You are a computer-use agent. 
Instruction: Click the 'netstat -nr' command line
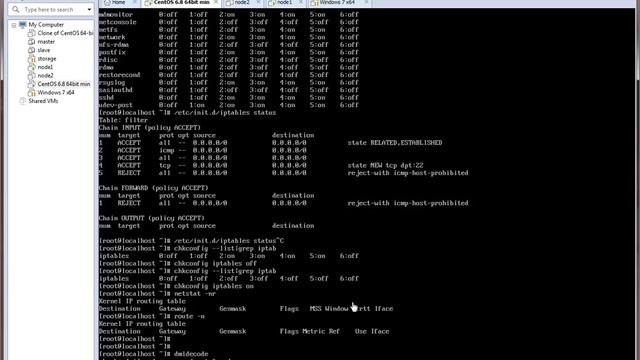tap(195, 294)
